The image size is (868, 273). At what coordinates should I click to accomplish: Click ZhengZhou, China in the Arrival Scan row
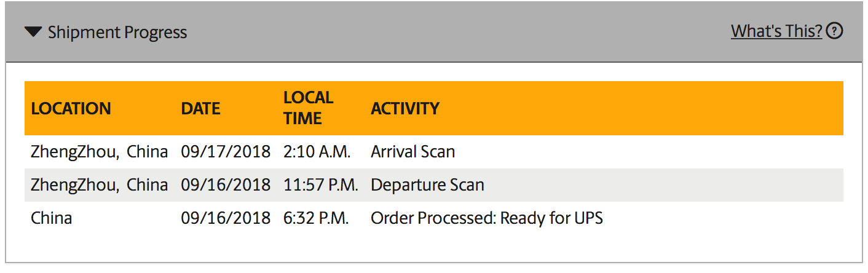100,152
